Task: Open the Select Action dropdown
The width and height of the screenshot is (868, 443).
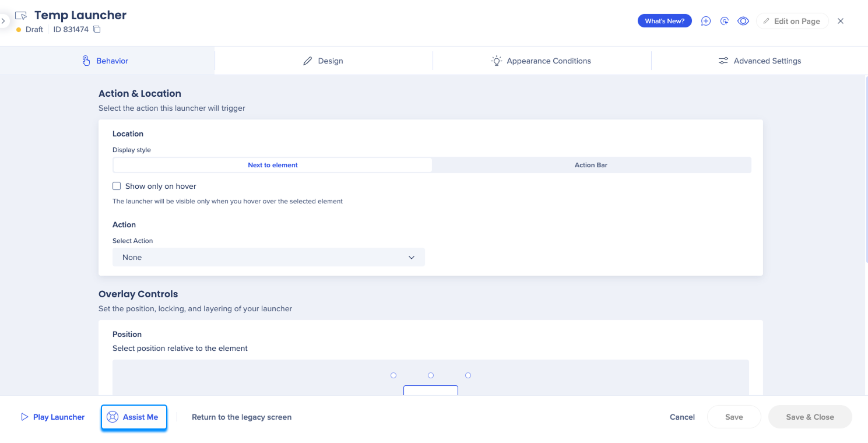Action: (x=268, y=257)
